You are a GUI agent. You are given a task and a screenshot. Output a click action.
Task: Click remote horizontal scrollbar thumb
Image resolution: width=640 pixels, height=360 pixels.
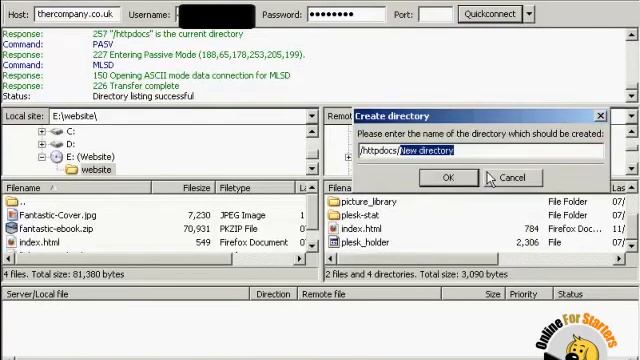click(x=418, y=259)
